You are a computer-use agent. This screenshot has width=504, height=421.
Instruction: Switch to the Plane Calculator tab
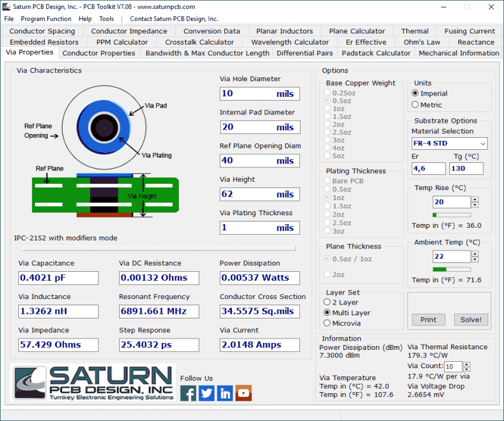coord(356,30)
